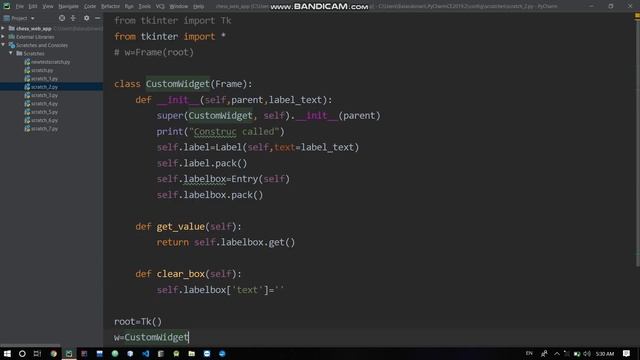
Task: Hide the Project panel with minus icon
Action: click(x=98, y=18)
